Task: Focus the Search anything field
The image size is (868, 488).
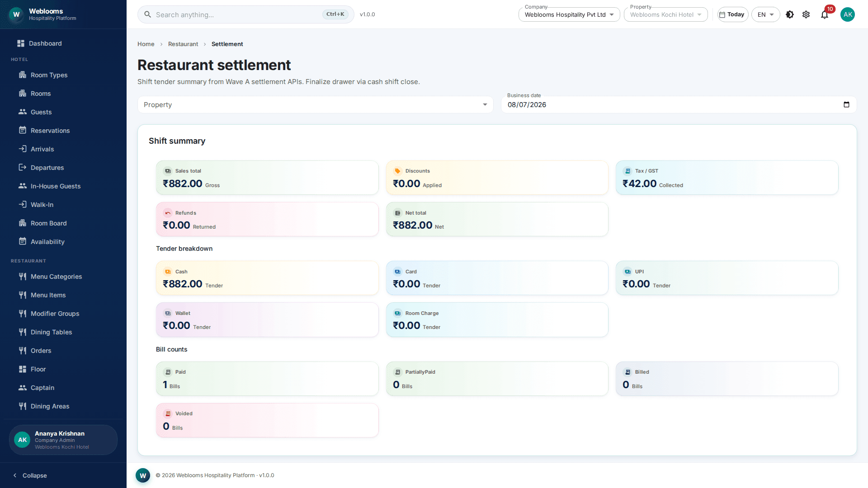Action: tap(245, 14)
